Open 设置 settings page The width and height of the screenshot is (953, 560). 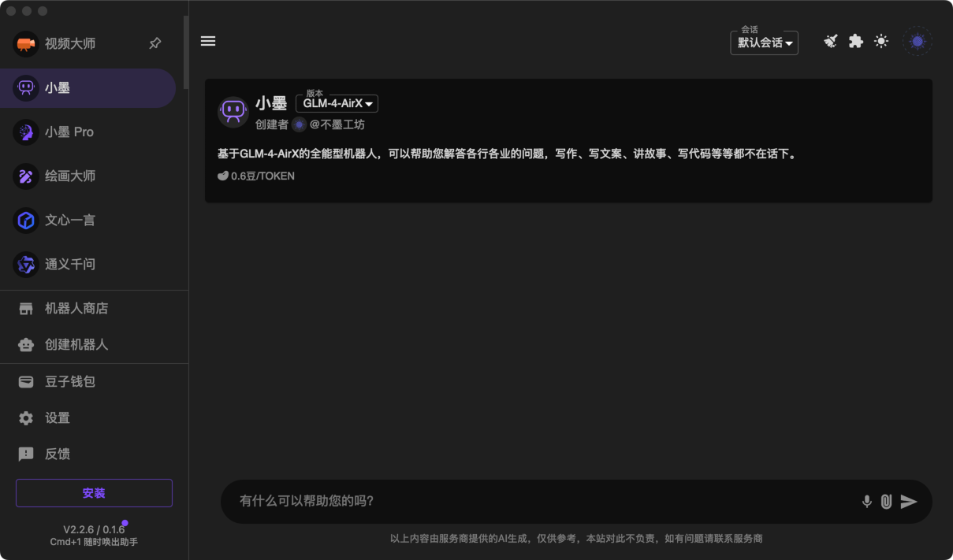[x=94, y=418]
